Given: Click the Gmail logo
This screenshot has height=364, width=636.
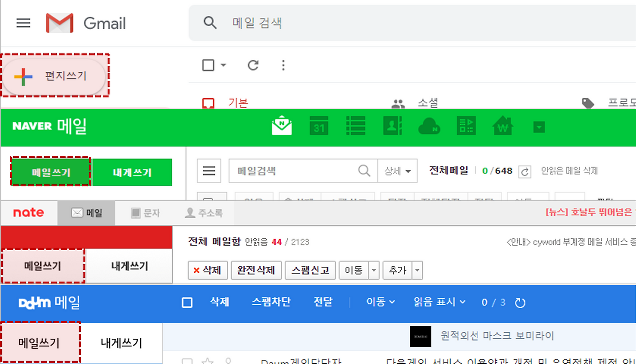Looking at the screenshot, I should point(85,23).
